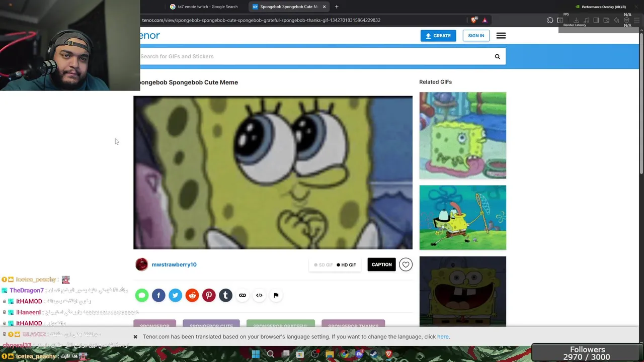Click the main SpongeBob cute GIF
Viewport: 644px width, 362px height.
(x=273, y=172)
